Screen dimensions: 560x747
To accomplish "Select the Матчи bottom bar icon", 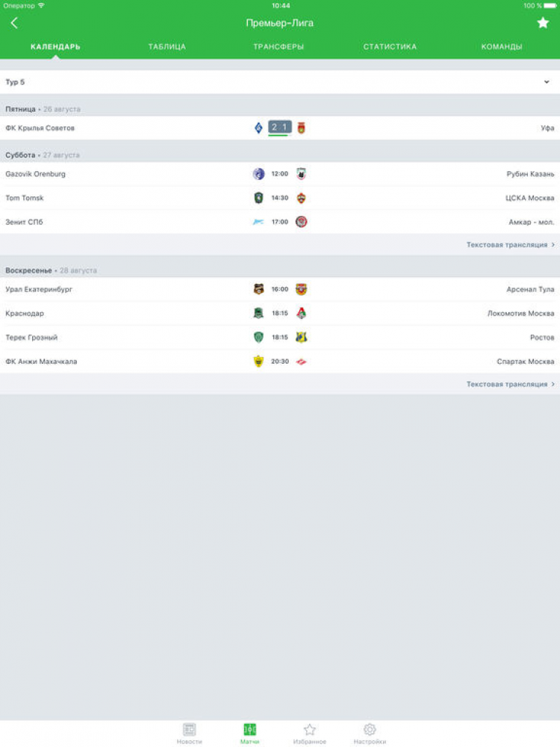I will [x=250, y=730].
